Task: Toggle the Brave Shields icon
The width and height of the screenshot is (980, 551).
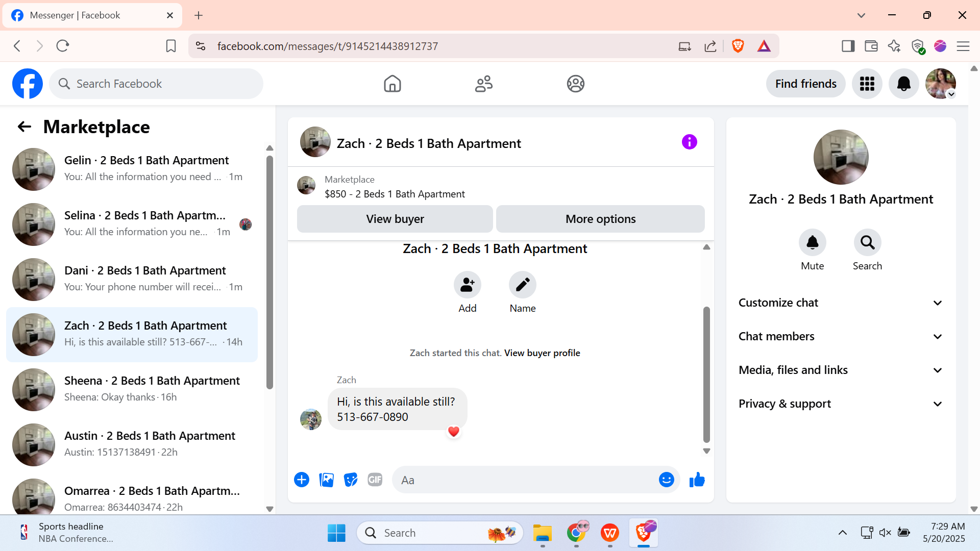Action: click(738, 46)
